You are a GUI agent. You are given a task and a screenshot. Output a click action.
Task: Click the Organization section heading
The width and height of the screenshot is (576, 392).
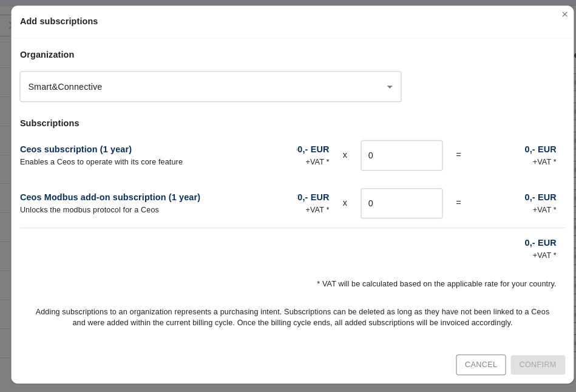pos(47,55)
